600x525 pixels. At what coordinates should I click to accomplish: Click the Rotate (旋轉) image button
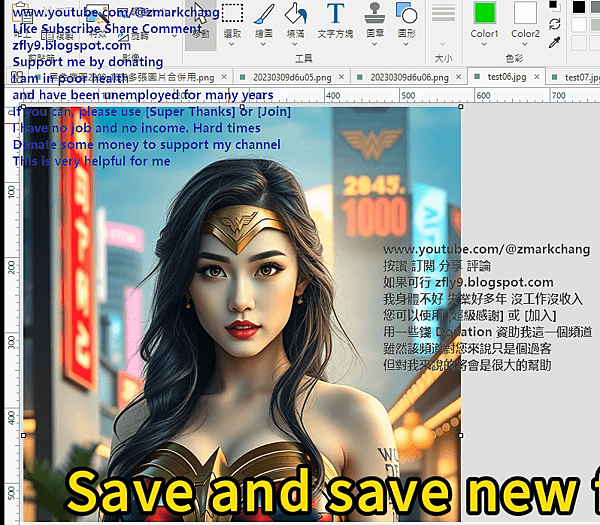pyautogui.click(x=134, y=36)
